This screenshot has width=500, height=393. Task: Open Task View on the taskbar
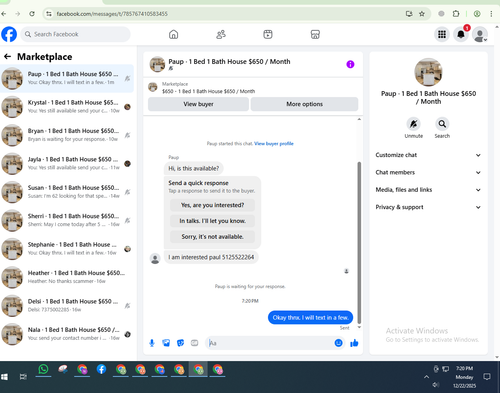click(23, 377)
